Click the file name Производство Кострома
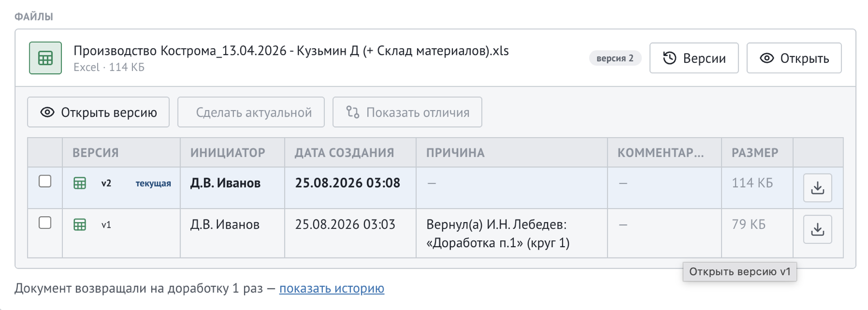Screen dimensions: 868x310 tap(291, 51)
